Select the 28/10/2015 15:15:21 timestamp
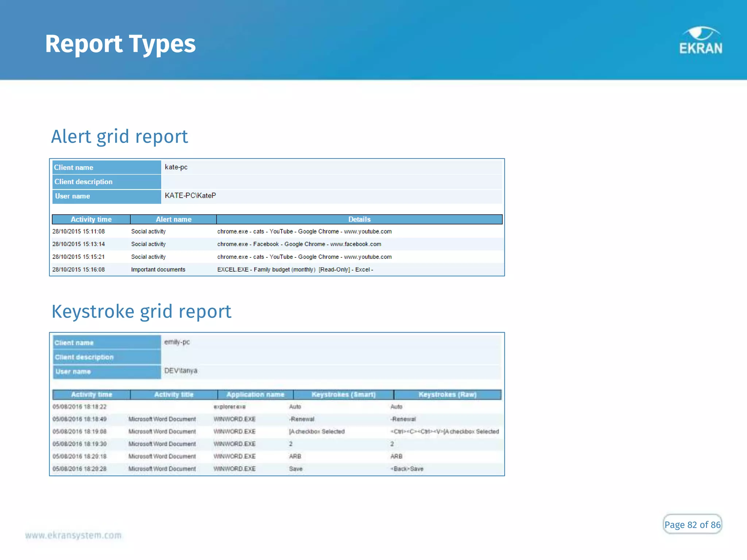The height and width of the screenshot is (560, 747). point(78,257)
